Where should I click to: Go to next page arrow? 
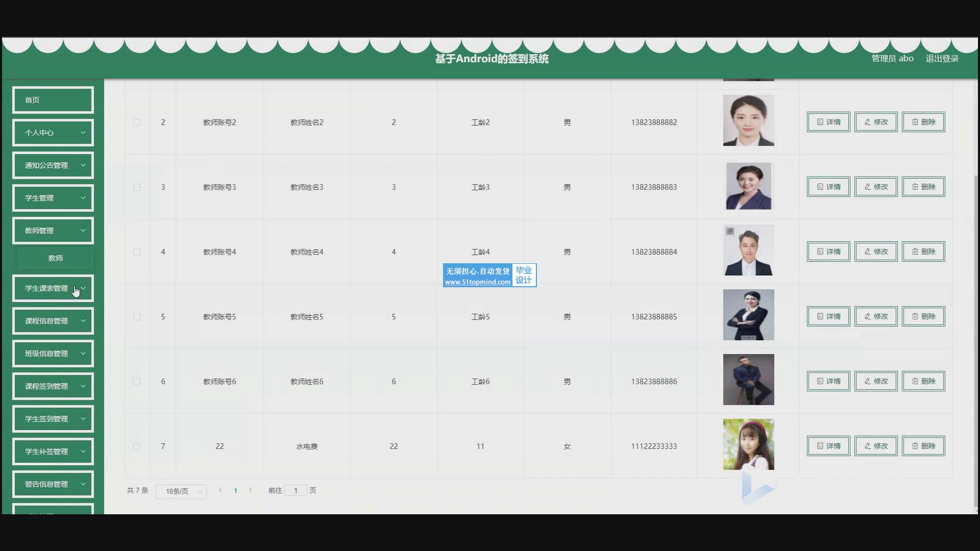click(250, 490)
